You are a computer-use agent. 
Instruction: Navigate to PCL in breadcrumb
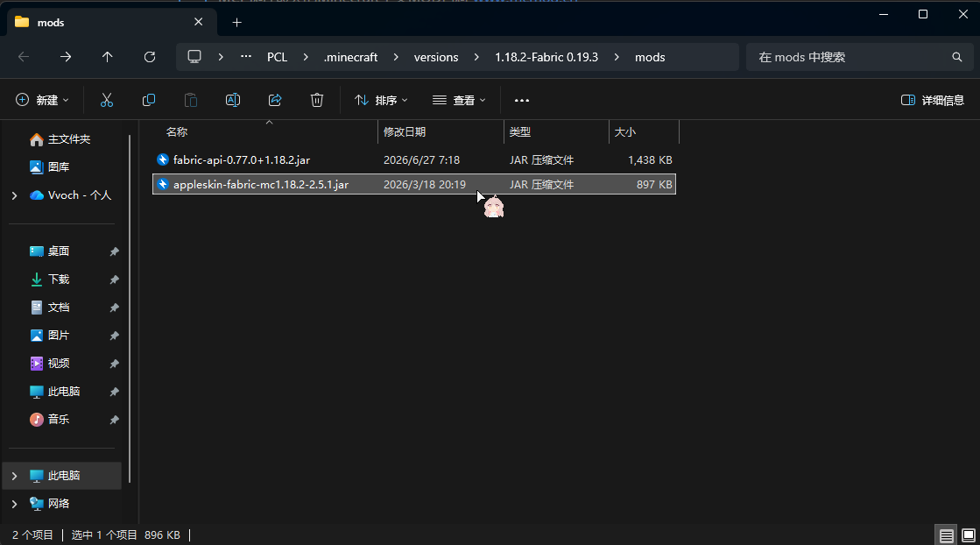(277, 57)
